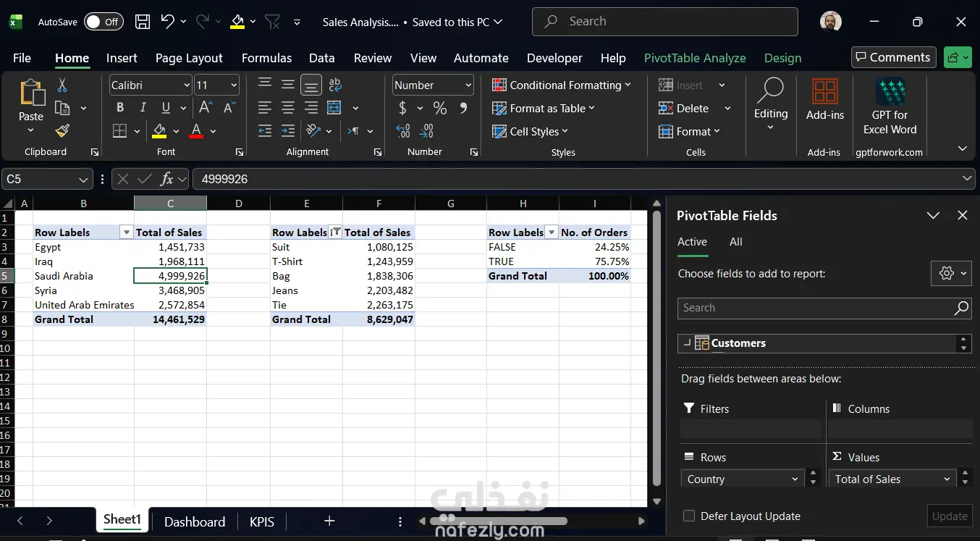This screenshot has width=980, height=541.
Task: Toggle the AutoSave switch
Action: [104, 22]
